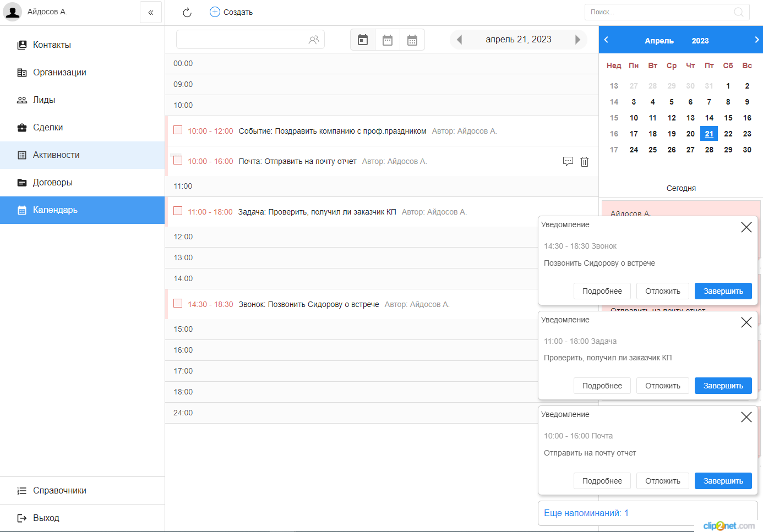Click Отложить in the Почта notification
This screenshot has height=532, width=763.
pos(663,481)
